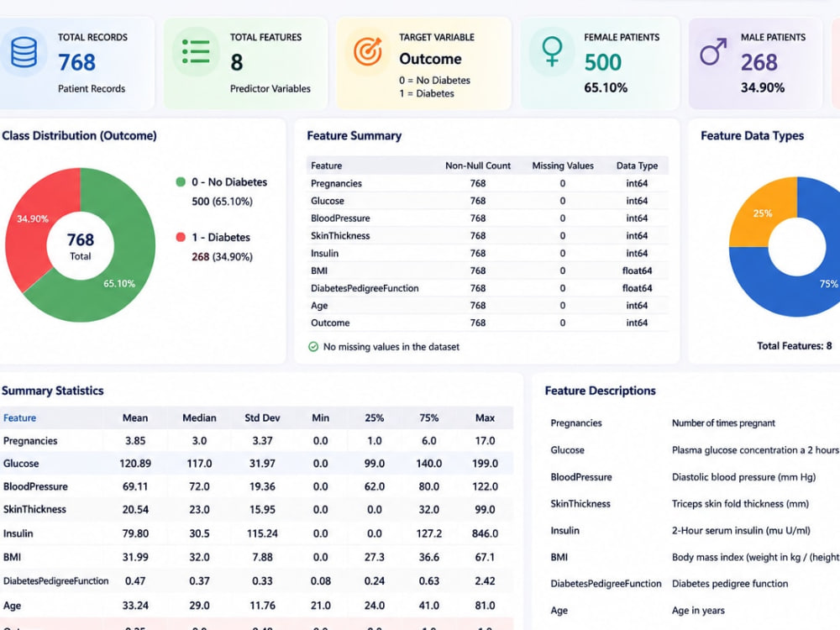Click the 500 female patients count
The height and width of the screenshot is (630, 840).
[602, 62]
